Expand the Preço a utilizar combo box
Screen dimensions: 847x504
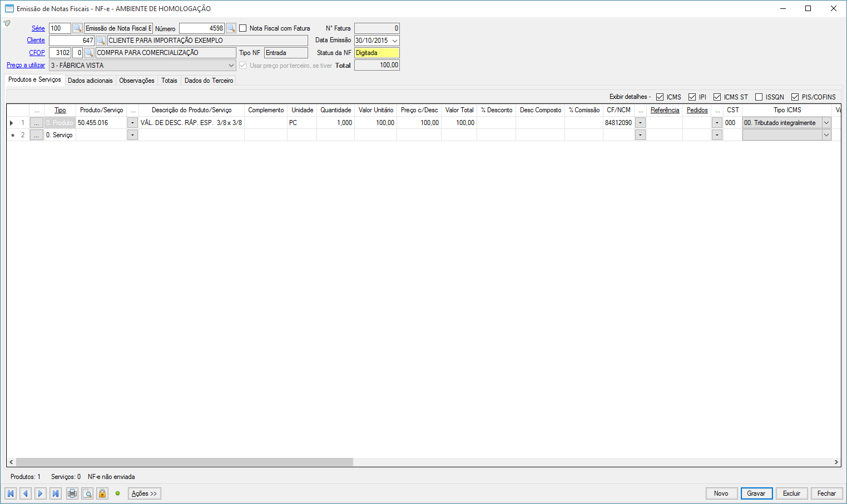[x=231, y=65]
